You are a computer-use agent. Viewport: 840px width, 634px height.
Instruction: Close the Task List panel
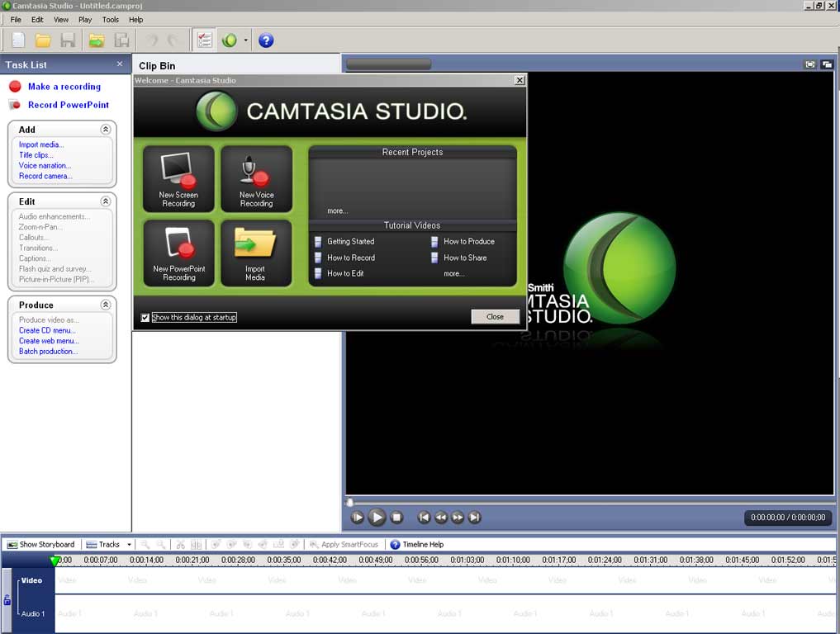click(120, 64)
